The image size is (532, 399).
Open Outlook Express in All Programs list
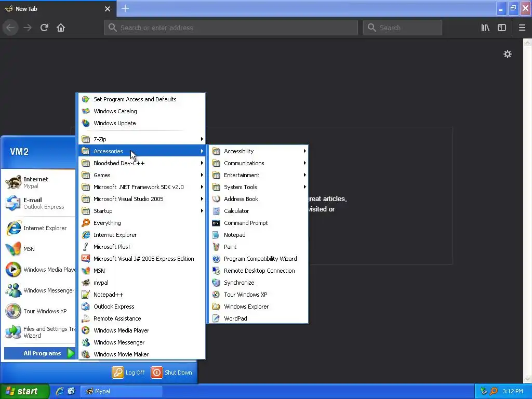pyautogui.click(x=142, y=307)
